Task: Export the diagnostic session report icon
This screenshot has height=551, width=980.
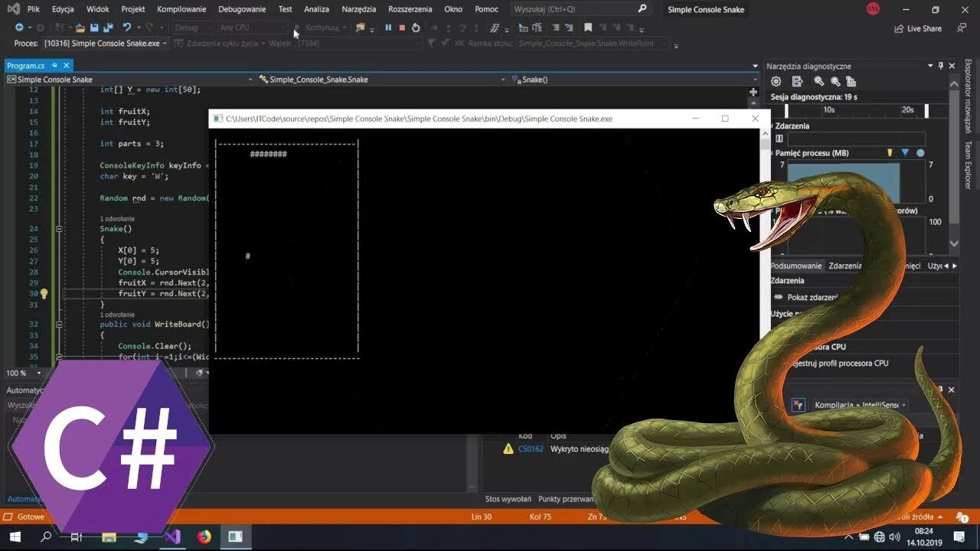Action: tap(797, 81)
